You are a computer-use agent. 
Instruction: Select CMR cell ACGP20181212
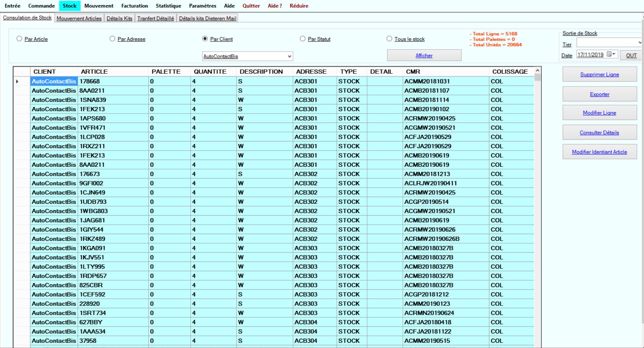point(446,294)
